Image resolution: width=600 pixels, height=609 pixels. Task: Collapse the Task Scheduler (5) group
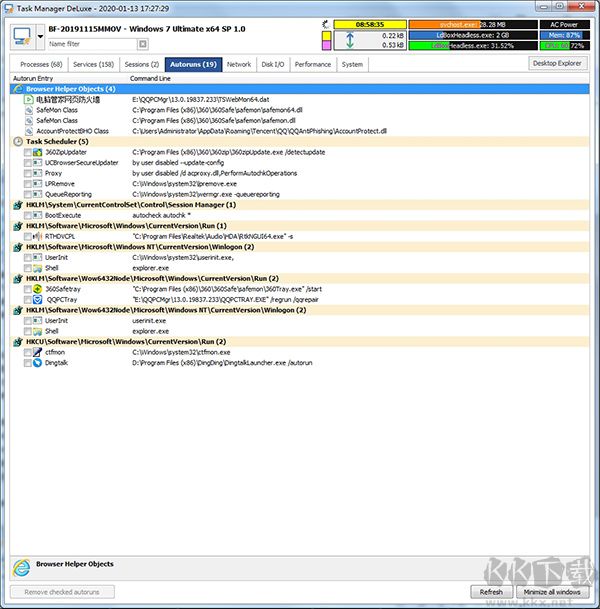pyautogui.click(x=299, y=141)
